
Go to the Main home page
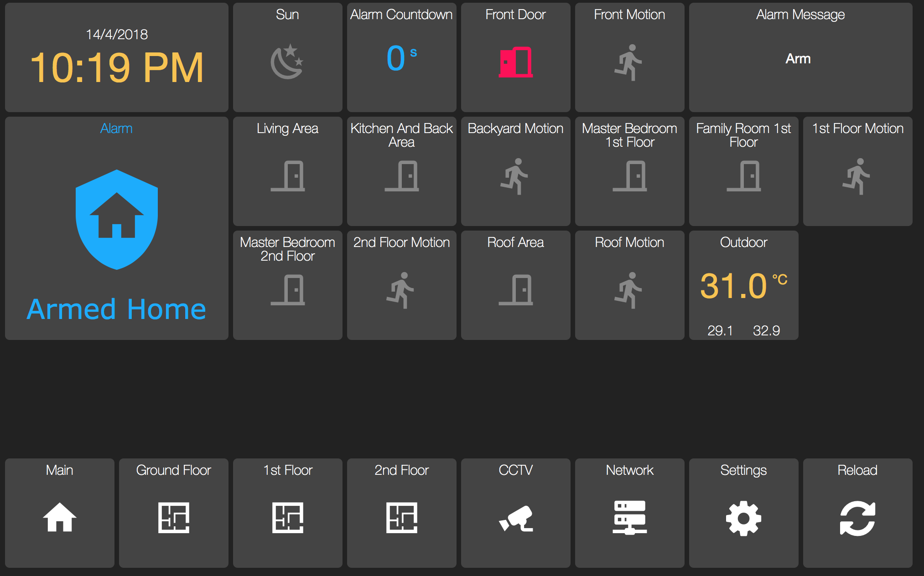pyautogui.click(x=60, y=517)
